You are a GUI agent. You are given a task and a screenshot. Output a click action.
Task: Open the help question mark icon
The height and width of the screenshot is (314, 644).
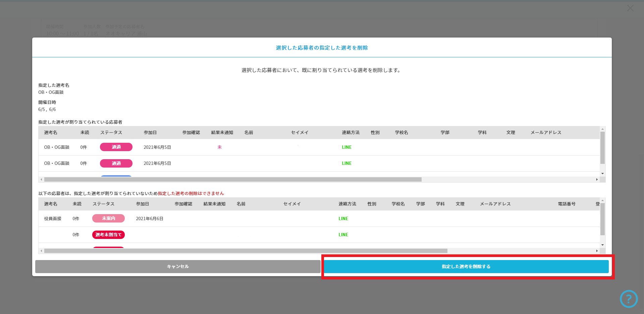[629, 299]
